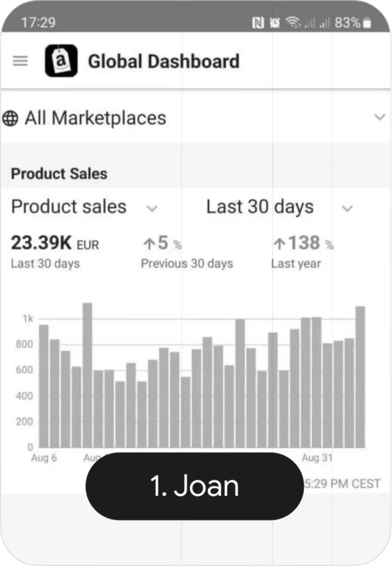The height and width of the screenshot is (566, 392).
Task: Tap the battery icon in status bar
Action: (368, 23)
